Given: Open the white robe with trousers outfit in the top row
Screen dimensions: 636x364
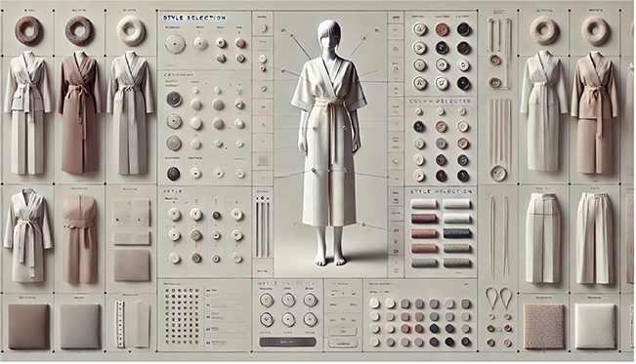Looking at the screenshot, I should pos(27,112).
